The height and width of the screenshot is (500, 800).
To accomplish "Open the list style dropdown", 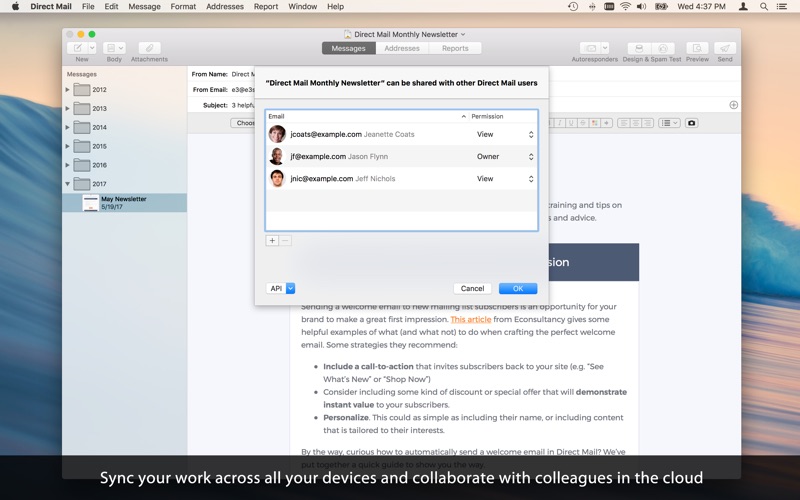I will click(x=669, y=123).
